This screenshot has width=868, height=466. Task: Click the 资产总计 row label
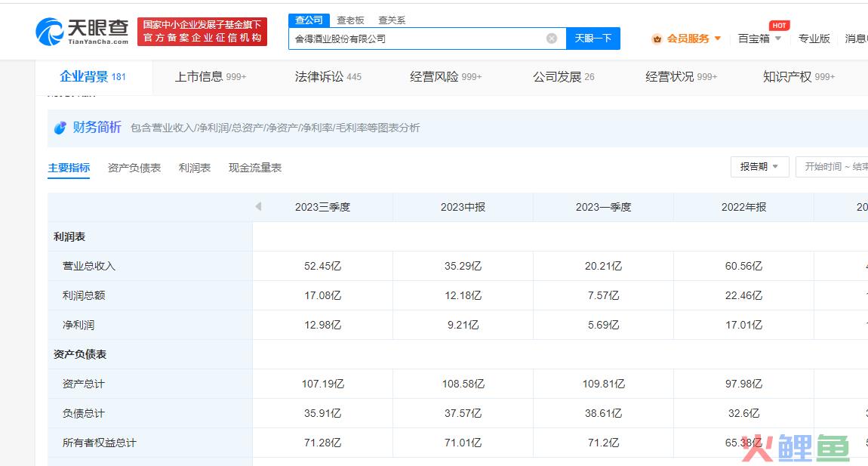click(84, 384)
